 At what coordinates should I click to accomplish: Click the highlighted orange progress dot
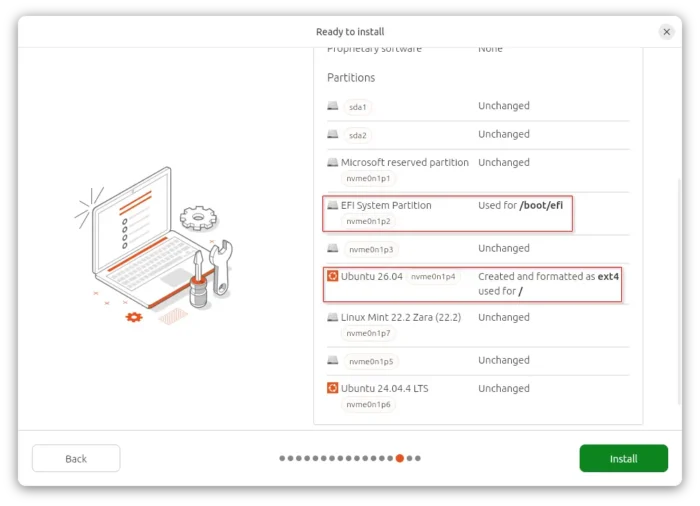[400, 458]
